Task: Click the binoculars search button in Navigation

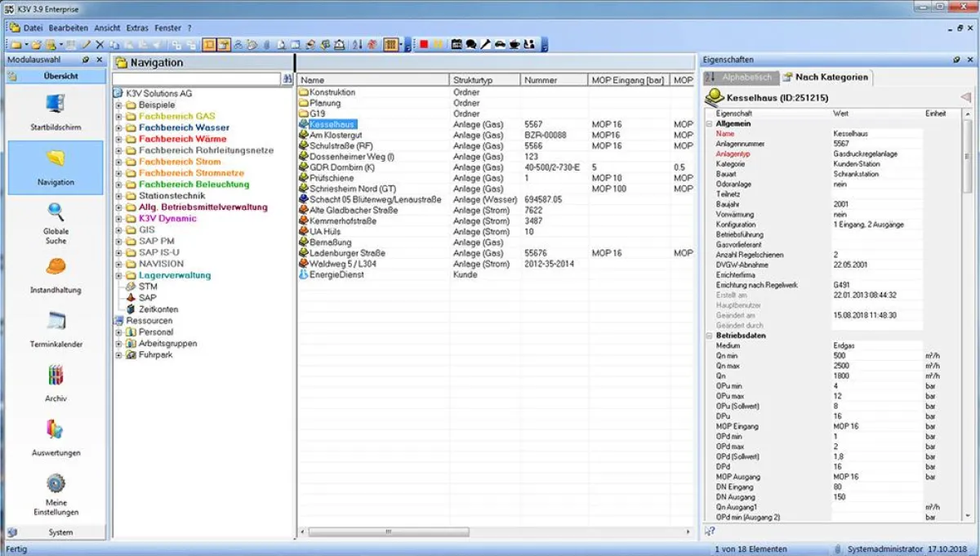Action: point(287,79)
